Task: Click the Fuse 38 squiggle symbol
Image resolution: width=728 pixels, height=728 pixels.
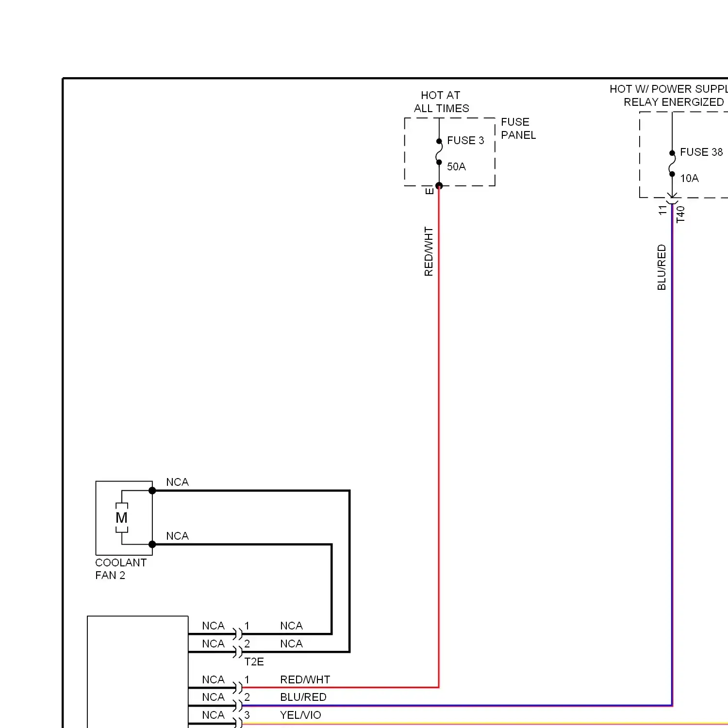Action: tap(672, 164)
